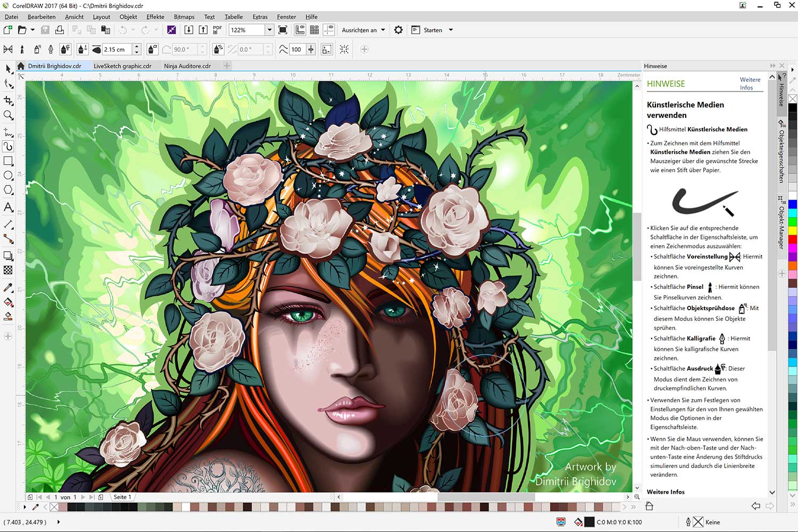
Task: Toggle the rulers display button
Action: (x=300, y=30)
